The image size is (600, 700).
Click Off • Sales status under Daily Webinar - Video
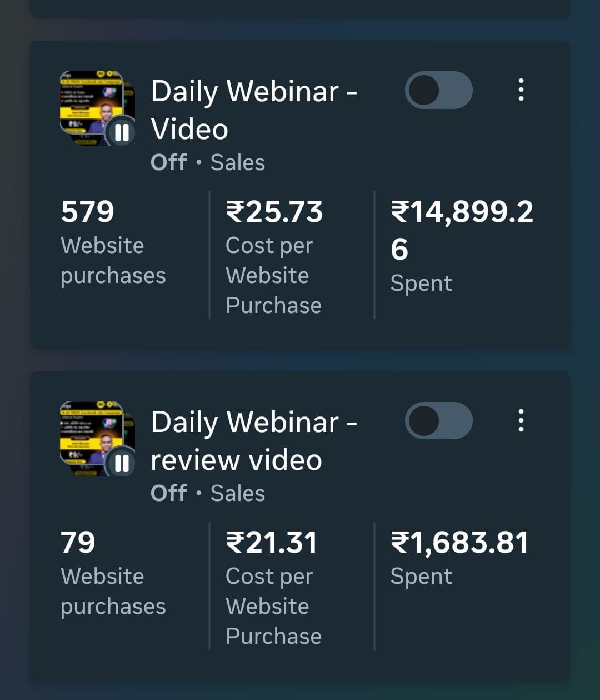click(208, 162)
